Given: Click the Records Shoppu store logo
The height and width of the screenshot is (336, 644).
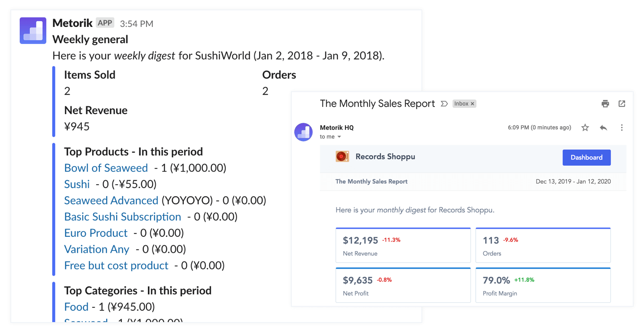Looking at the screenshot, I should coord(342,156).
